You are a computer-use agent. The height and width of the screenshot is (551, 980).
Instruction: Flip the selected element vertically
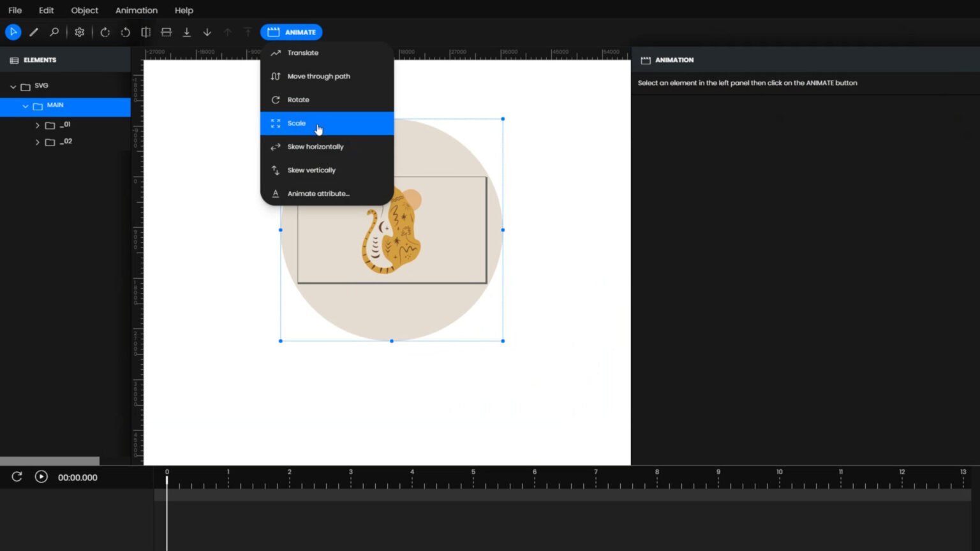point(166,32)
